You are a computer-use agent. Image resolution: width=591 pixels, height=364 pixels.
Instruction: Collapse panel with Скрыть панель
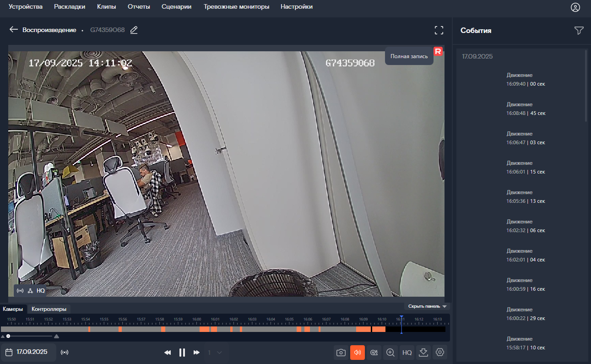pyautogui.click(x=427, y=306)
